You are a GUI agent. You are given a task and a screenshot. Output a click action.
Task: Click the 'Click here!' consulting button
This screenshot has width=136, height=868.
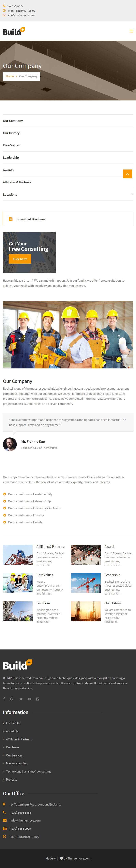pos(20,259)
